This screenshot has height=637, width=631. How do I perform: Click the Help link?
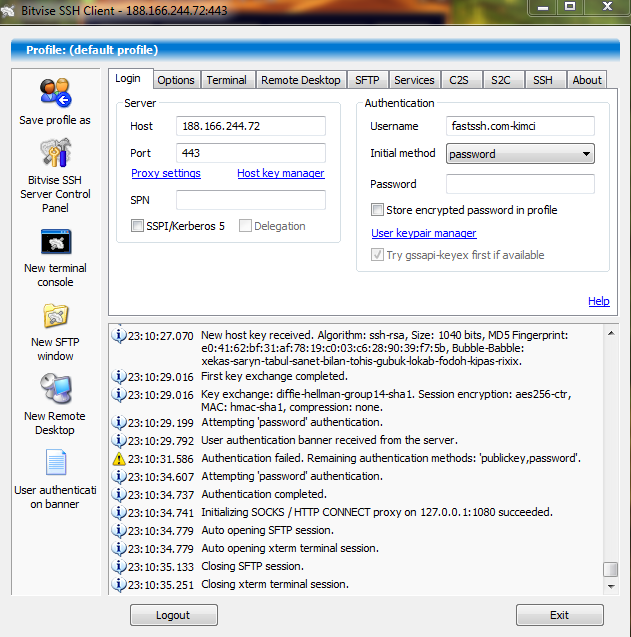[x=599, y=301]
